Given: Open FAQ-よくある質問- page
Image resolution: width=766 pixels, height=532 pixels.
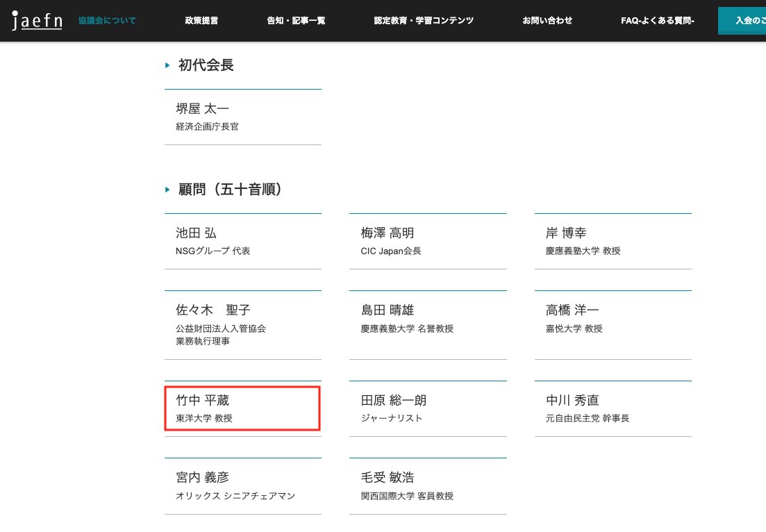Looking at the screenshot, I should click(x=657, y=21).
